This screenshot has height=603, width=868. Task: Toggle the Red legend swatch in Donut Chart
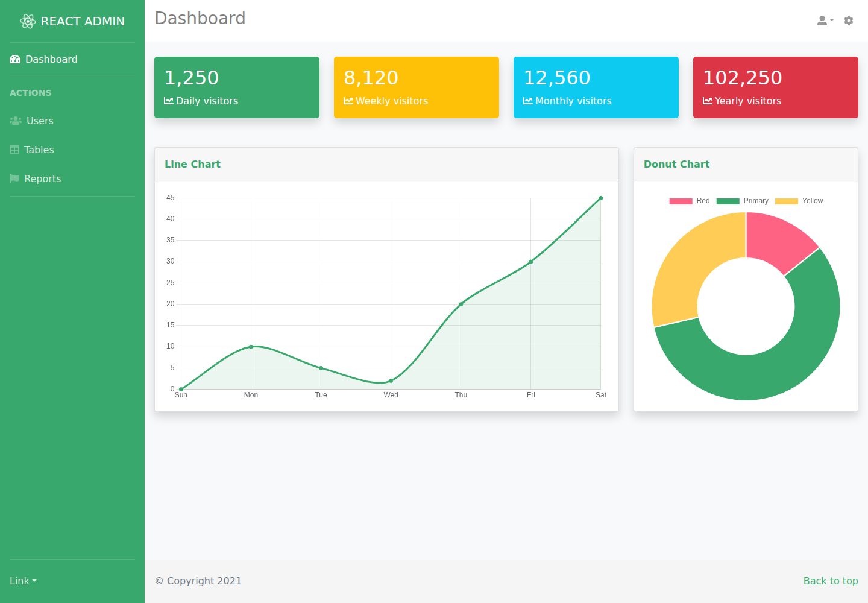point(681,201)
